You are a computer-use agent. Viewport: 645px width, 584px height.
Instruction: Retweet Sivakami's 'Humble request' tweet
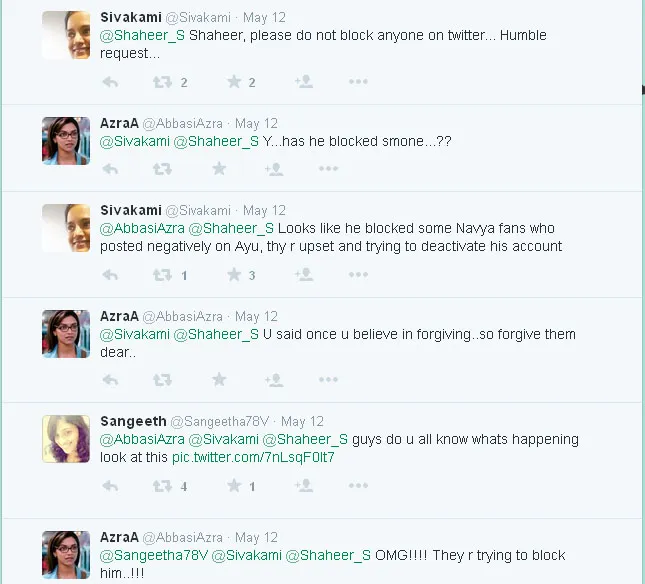(x=161, y=81)
